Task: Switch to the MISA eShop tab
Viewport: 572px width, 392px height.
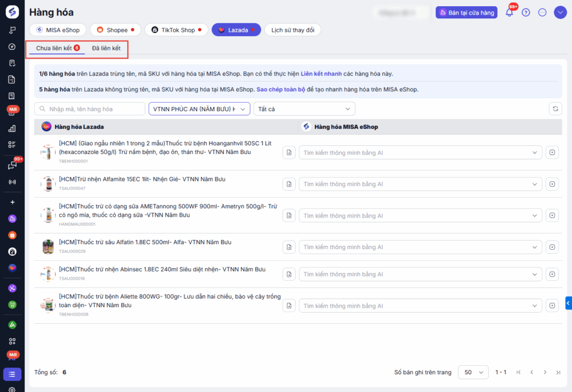Action: coord(58,30)
